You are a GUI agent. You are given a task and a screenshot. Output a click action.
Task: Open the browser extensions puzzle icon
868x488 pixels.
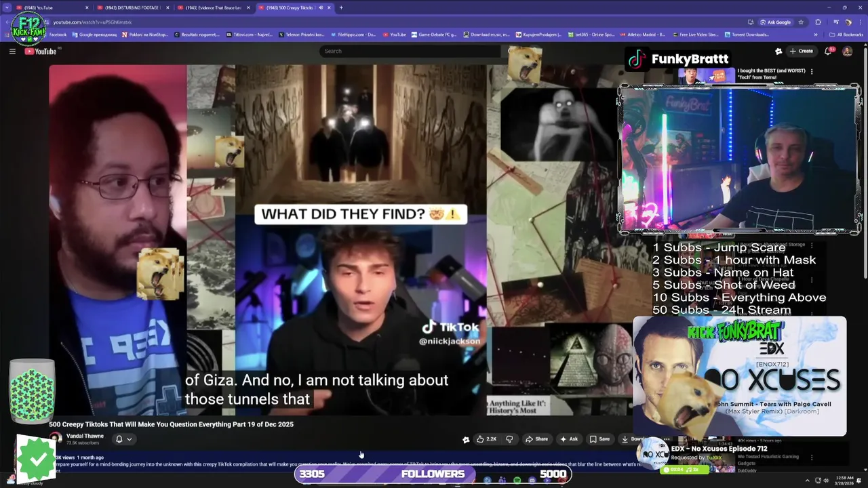[818, 22]
